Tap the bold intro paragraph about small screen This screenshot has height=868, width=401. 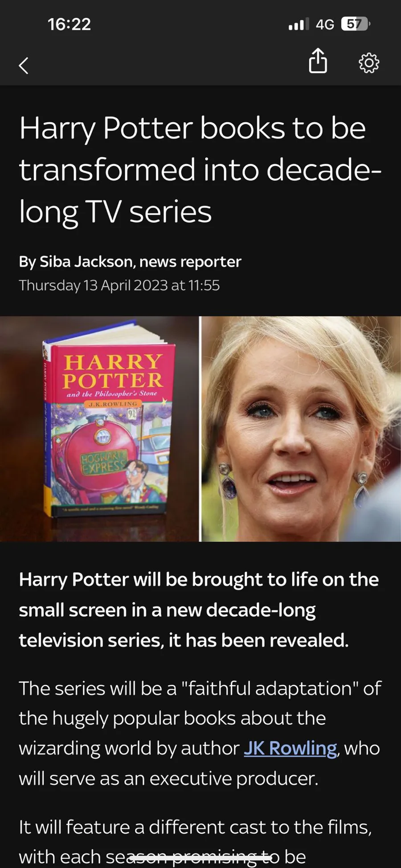click(199, 610)
